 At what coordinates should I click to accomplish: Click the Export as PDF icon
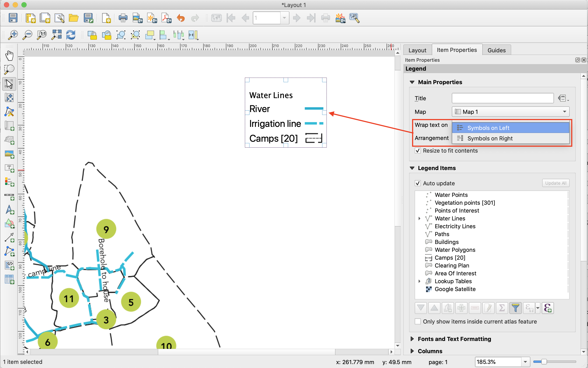coord(167,18)
